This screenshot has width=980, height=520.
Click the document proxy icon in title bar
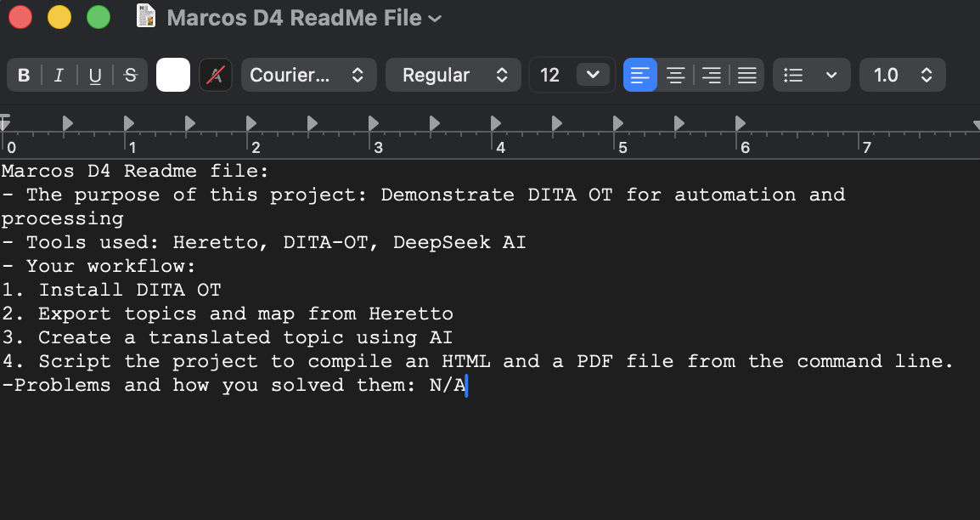point(145,16)
